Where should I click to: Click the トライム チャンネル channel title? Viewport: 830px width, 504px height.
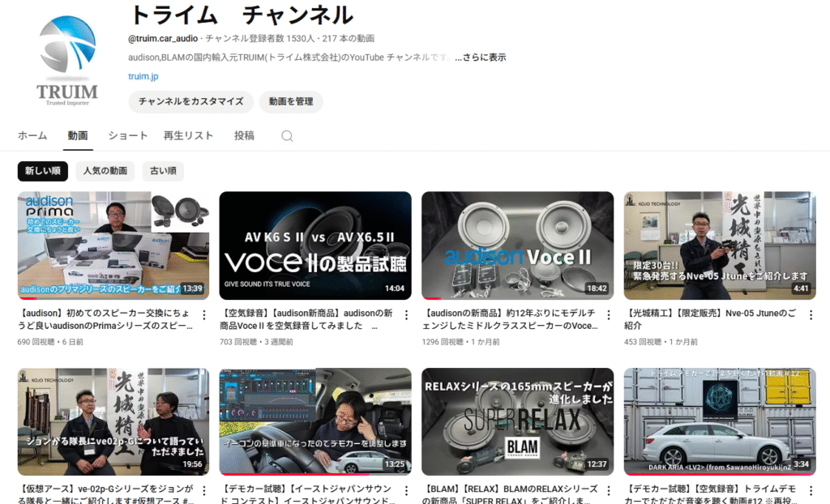coord(242,15)
